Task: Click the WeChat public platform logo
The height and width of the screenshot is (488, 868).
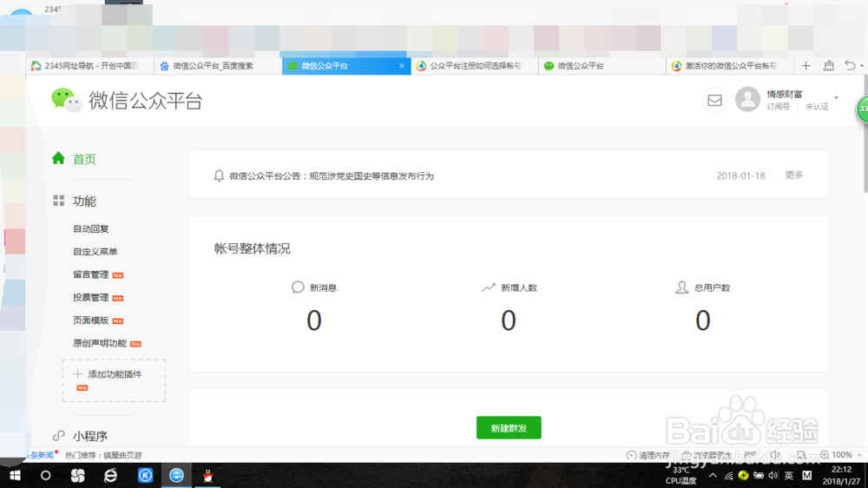Action: [x=127, y=100]
